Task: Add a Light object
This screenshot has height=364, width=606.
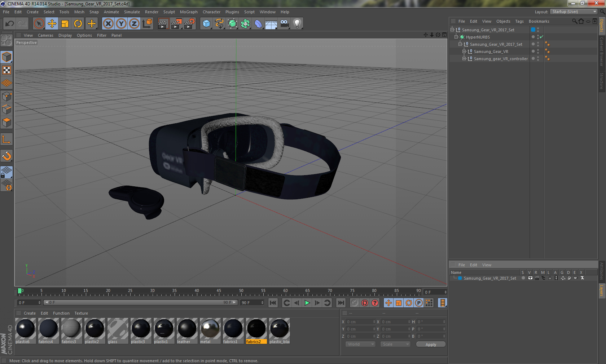Action: point(297,24)
